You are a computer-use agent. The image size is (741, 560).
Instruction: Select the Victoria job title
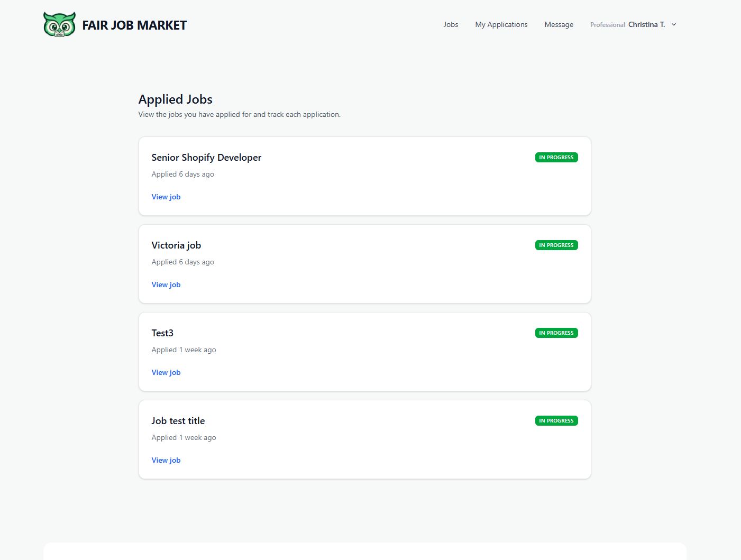click(176, 245)
